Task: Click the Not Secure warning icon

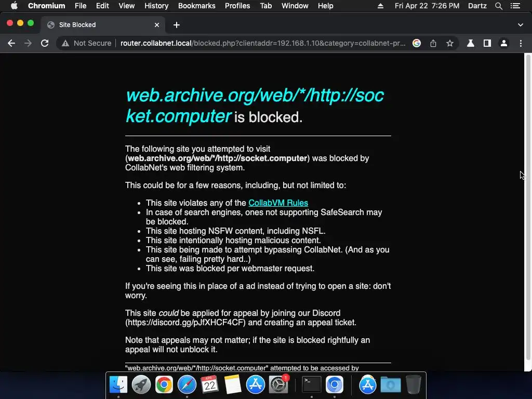Action: point(65,43)
